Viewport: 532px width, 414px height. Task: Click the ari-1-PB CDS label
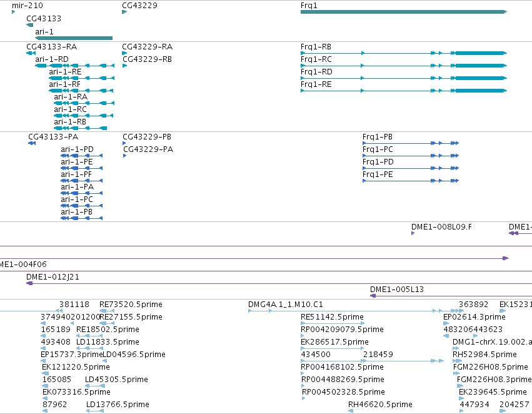coord(76,212)
